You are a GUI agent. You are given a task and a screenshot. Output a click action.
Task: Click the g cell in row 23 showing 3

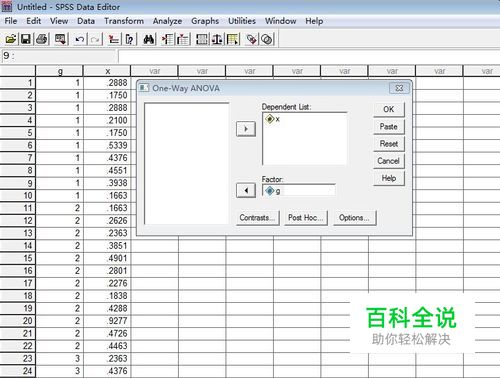pyautogui.click(x=59, y=358)
